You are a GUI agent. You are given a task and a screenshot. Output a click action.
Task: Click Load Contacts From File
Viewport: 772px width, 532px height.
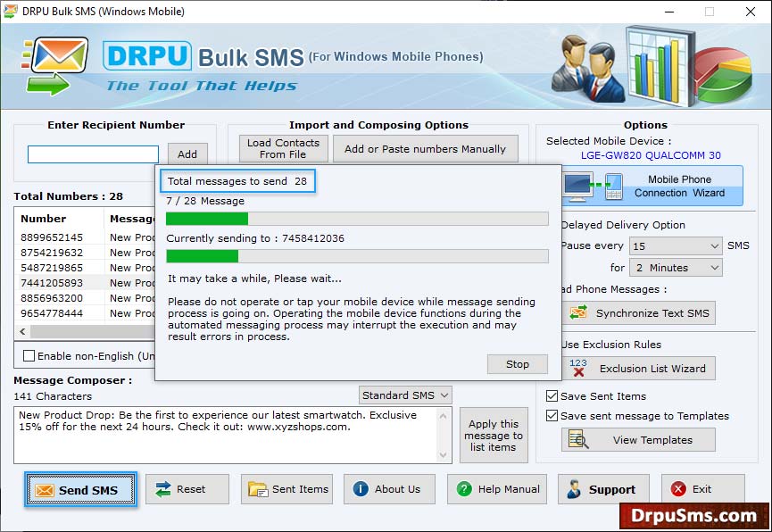[283, 148]
